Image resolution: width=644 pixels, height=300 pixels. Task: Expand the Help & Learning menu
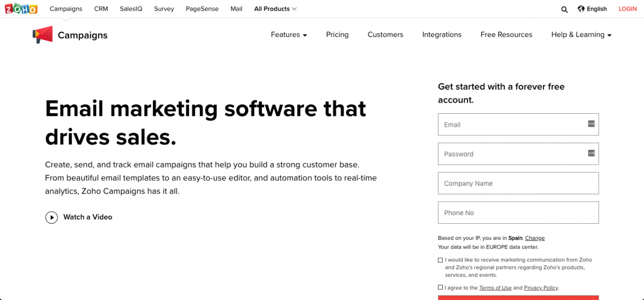[581, 35]
